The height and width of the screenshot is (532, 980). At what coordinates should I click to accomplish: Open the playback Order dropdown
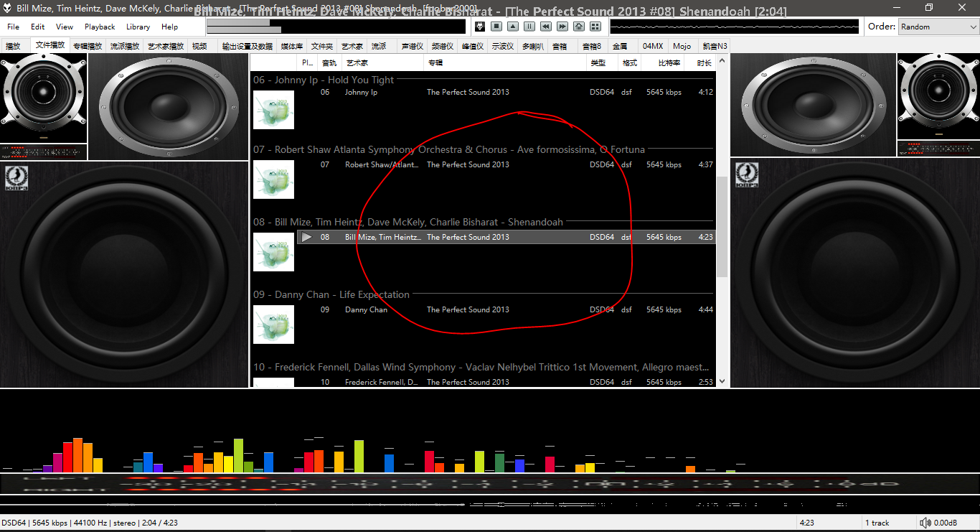point(938,27)
